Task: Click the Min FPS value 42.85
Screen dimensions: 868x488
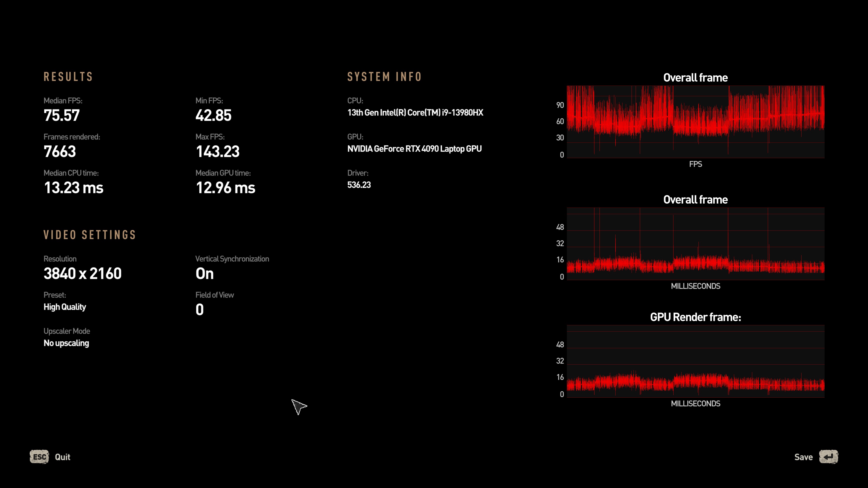Action: click(x=213, y=115)
